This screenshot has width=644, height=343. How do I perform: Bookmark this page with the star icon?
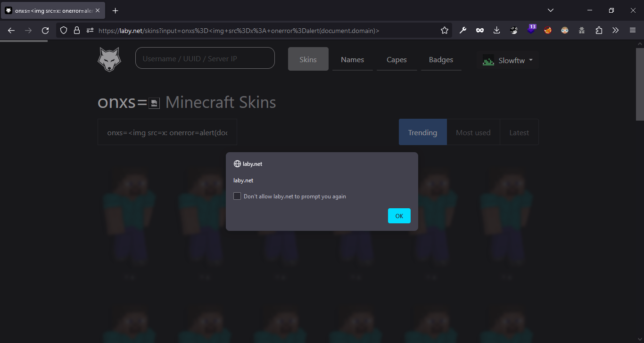coord(445,30)
